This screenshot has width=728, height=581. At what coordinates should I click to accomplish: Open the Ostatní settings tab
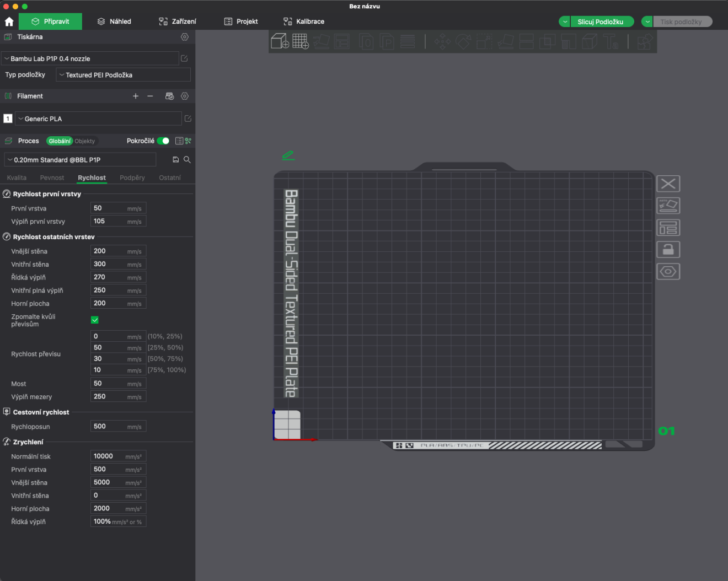pyautogui.click(x=170, y=177)
